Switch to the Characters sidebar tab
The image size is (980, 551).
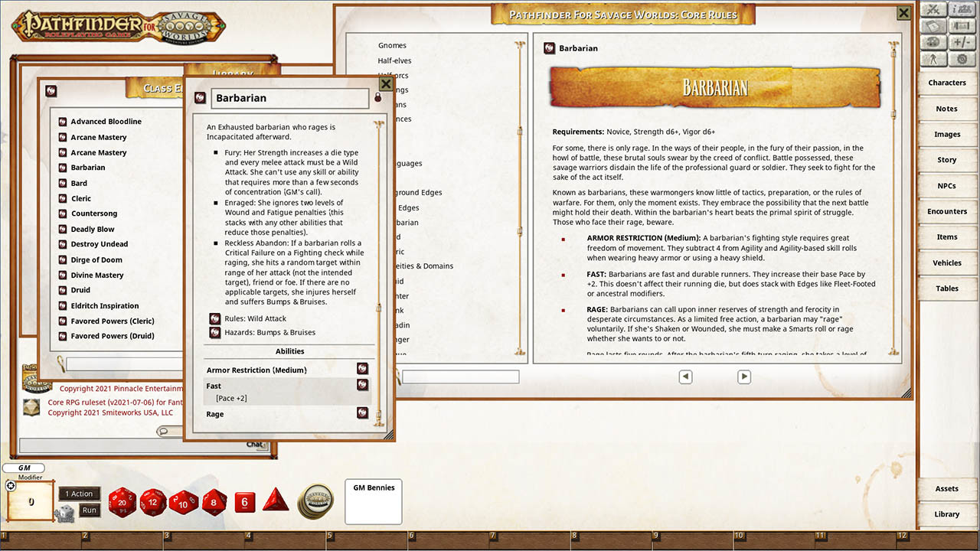pos(947,83)
